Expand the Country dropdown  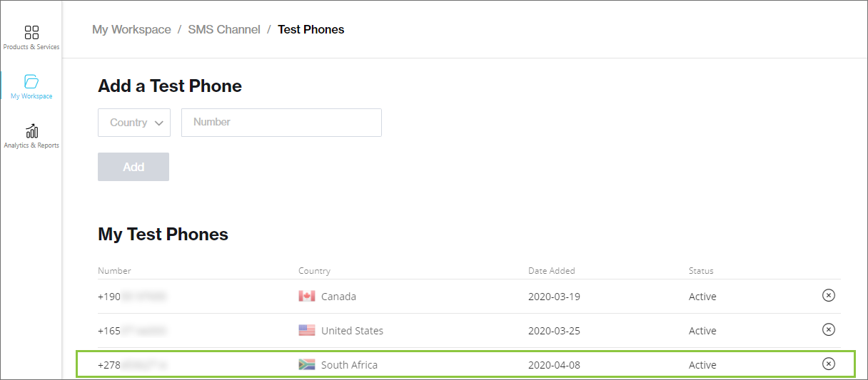tap(134, 123)
